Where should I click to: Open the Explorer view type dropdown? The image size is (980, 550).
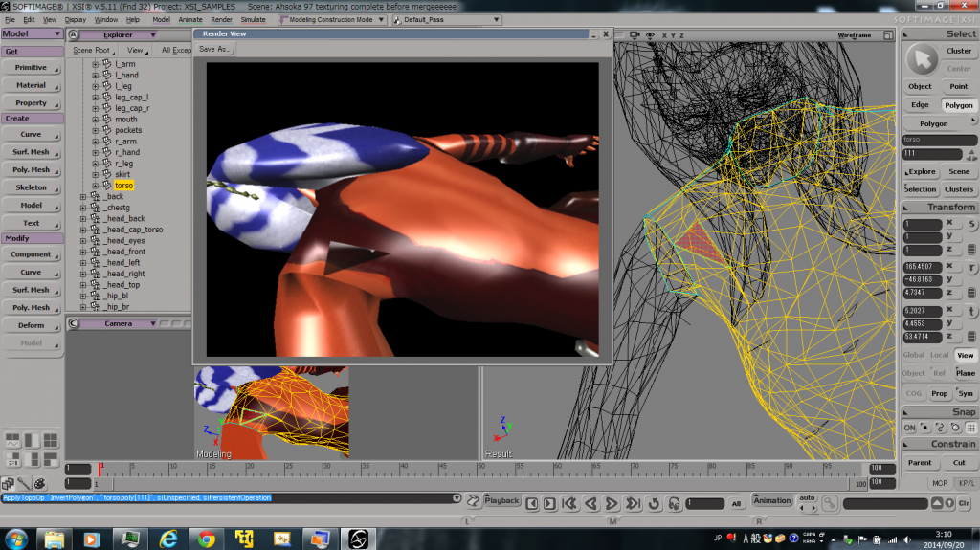(x=119, y=35)
